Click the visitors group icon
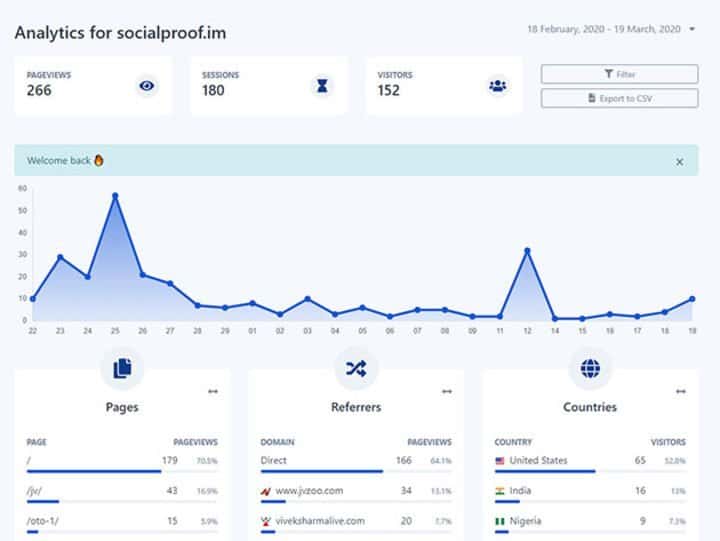This screenshot has height=541, width=720. click(497, 86)
